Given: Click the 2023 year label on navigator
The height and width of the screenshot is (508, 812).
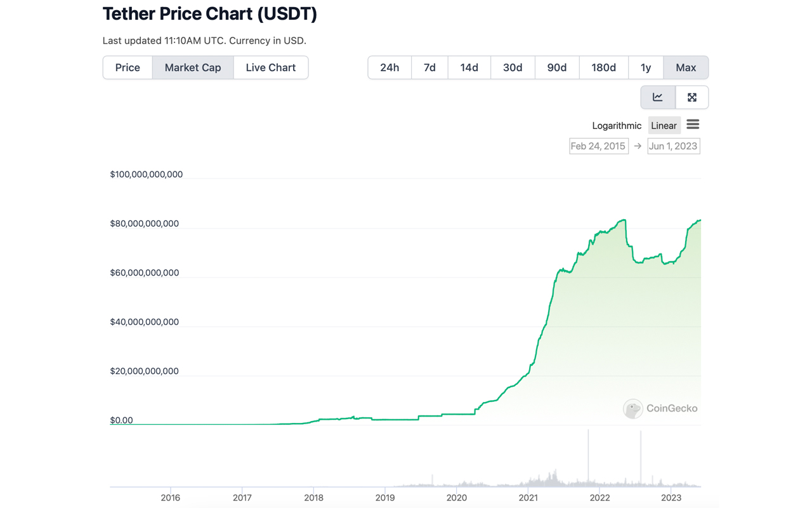Looking at the screenshot, I should click(x=671, y=498).
